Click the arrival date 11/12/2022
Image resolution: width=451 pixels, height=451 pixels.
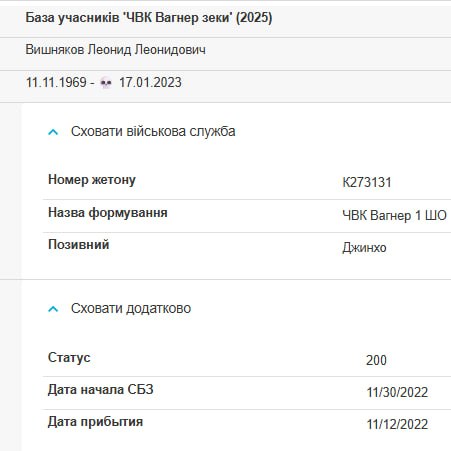click(x=397, y=424)
